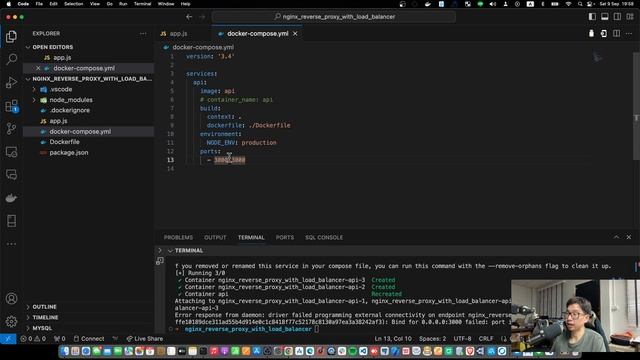640x360 pixels.
Task: Toggle the secondary sidebar layout button
Action: (618, 17)
